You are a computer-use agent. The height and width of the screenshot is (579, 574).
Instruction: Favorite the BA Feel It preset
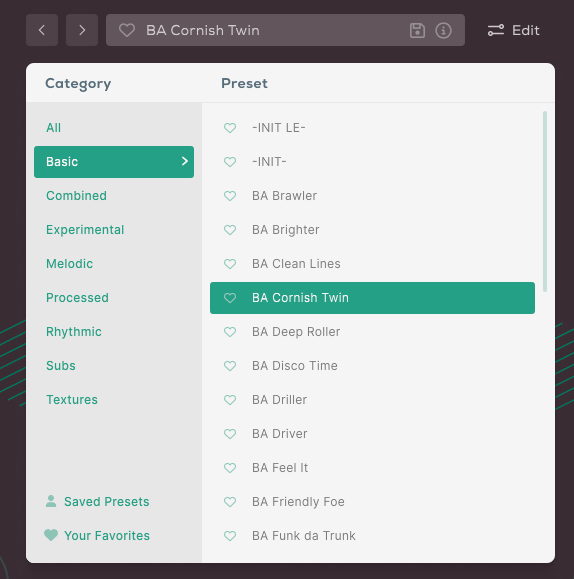(230, 467)
